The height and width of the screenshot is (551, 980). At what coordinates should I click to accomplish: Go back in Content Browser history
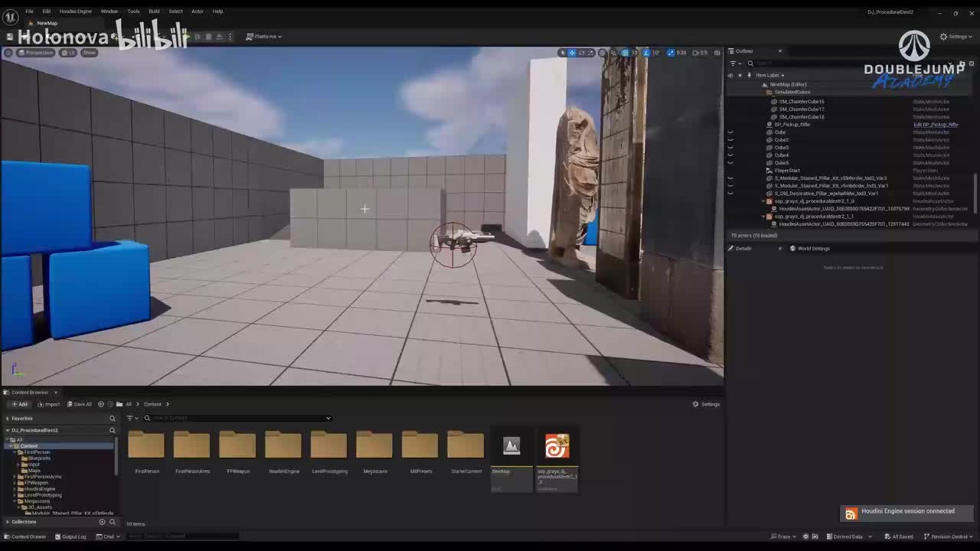coord(100,404)
